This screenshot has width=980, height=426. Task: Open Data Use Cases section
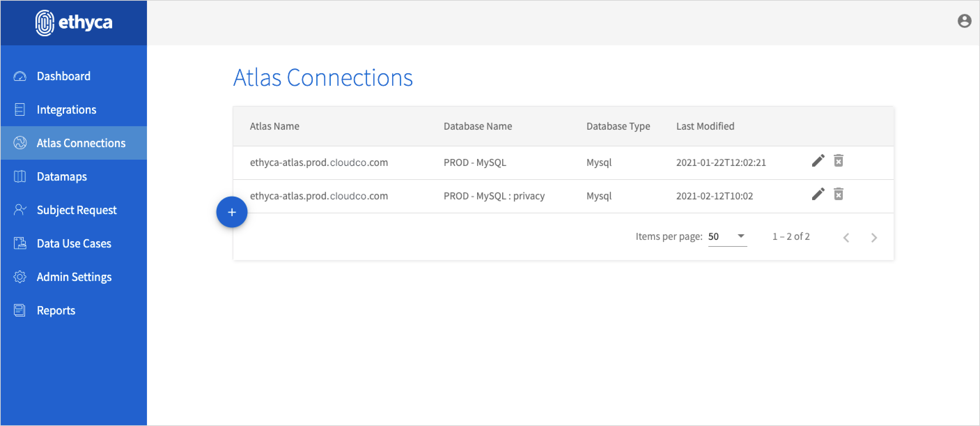[x=74, y=244]
